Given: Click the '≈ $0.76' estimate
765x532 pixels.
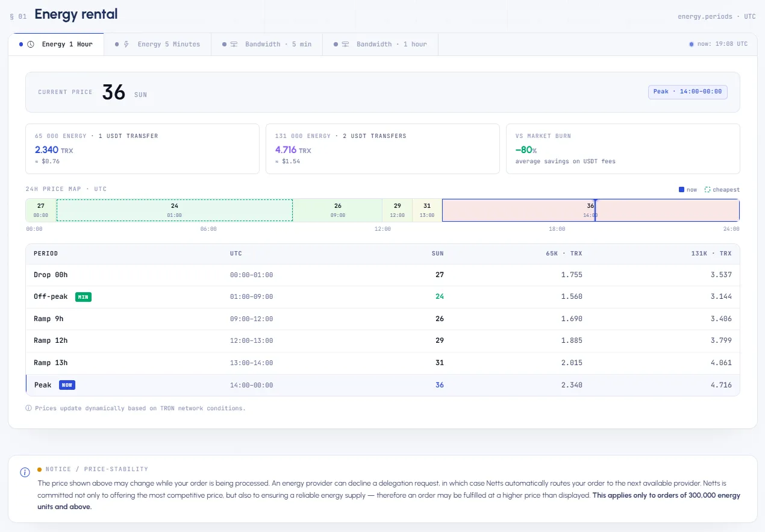Looking at the screenshot, I should (x=48, y=161).
